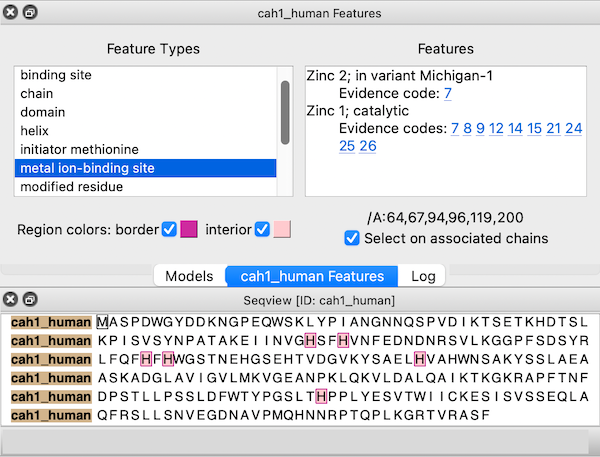Toggle the region border color checkbox
This screenshot has width=600, height=457.
tap(169, 229)
